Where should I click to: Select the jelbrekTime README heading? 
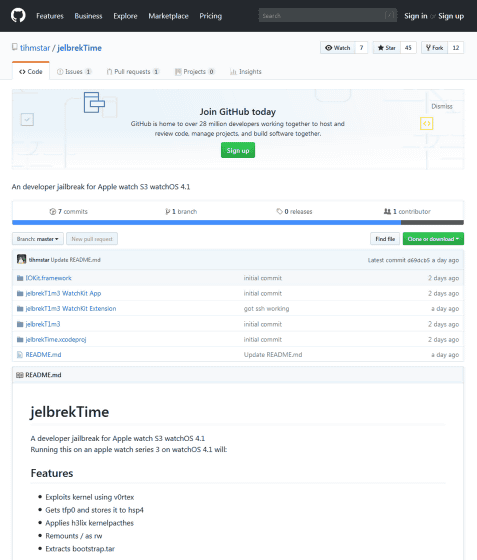coord(70,412)
